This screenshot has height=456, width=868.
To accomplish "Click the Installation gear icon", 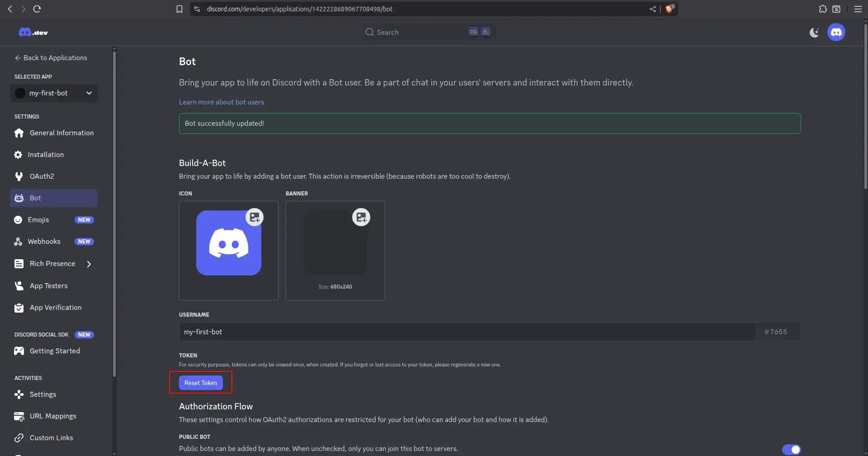I will [x=18, y=155].
